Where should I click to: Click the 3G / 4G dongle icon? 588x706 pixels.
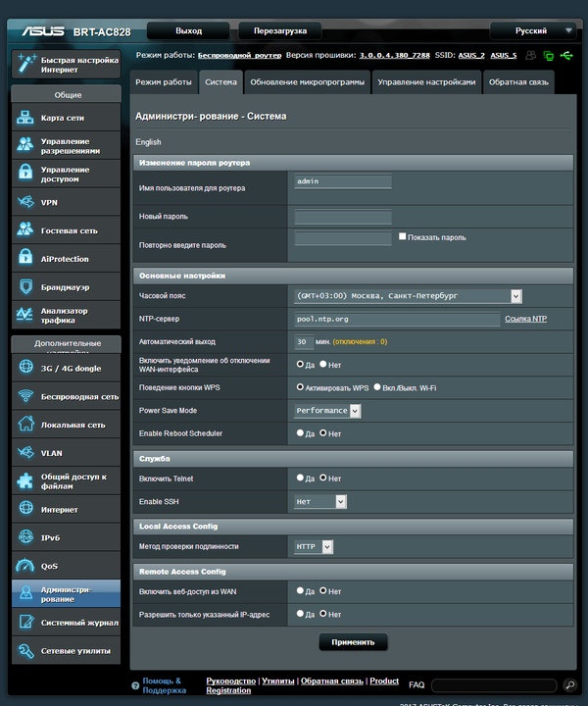click(25, 368)
